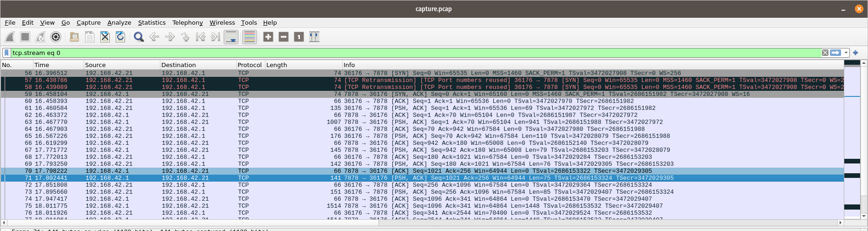Click the horizontal scrollbar left arrow

[4, 223]
